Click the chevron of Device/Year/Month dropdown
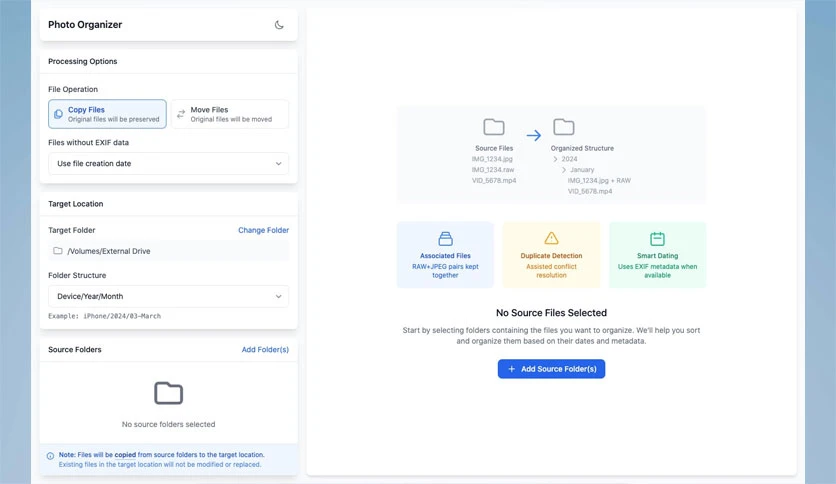Viewport: 836px width, 484px height. (278, 296)
